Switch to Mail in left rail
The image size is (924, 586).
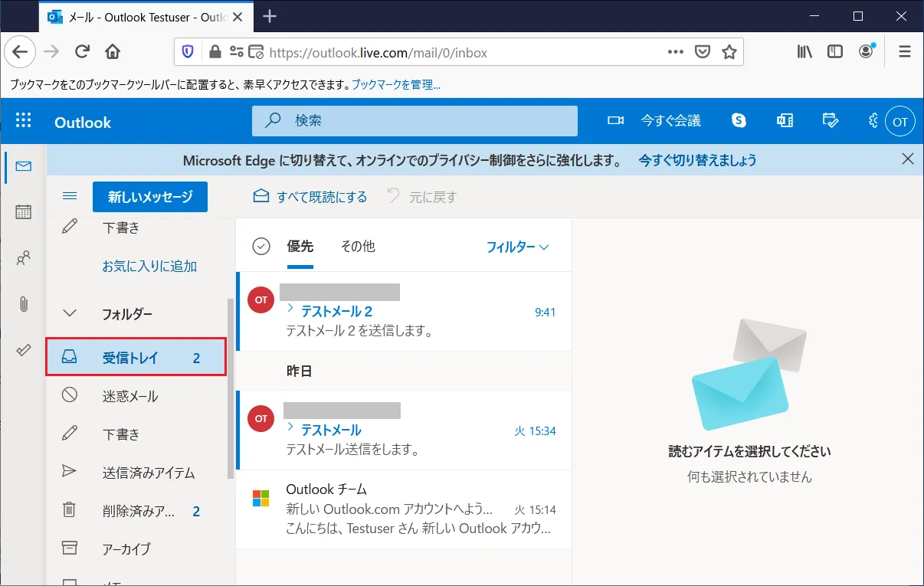click(x=24, y=166)
